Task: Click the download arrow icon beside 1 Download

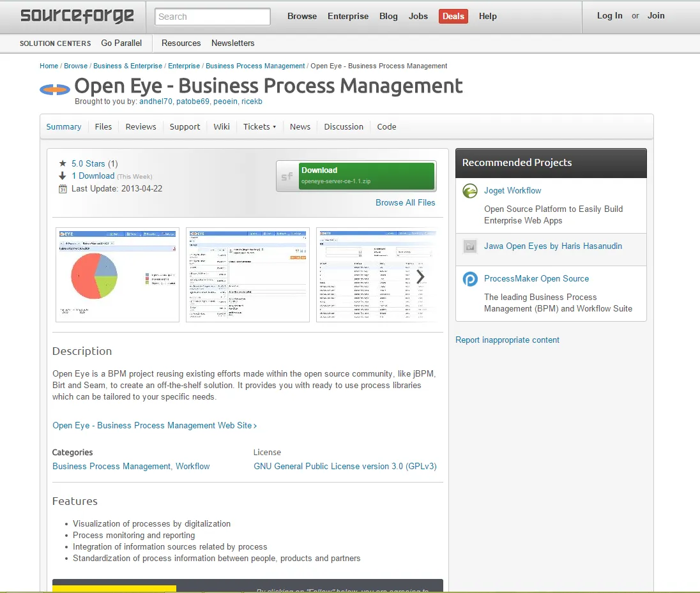Action: [63, 176]
